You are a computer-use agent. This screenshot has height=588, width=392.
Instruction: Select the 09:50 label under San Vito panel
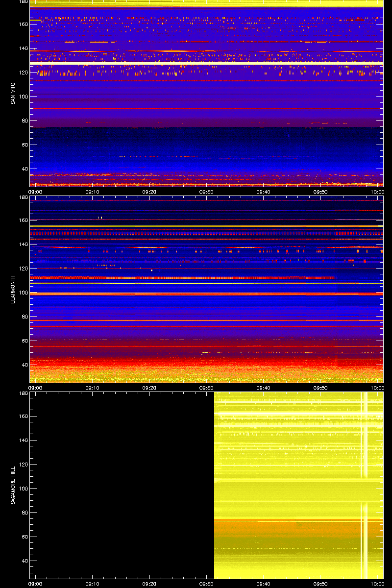point(320,192)
